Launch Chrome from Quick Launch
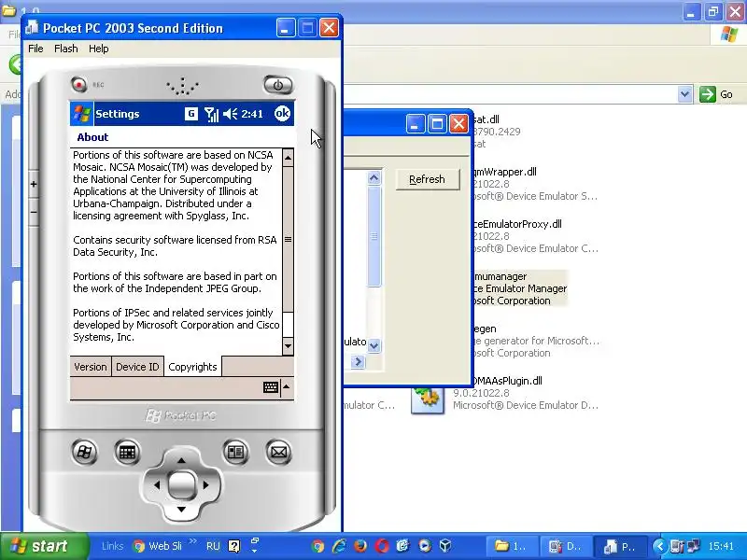 pyautogui.click(x=317, y=546)
